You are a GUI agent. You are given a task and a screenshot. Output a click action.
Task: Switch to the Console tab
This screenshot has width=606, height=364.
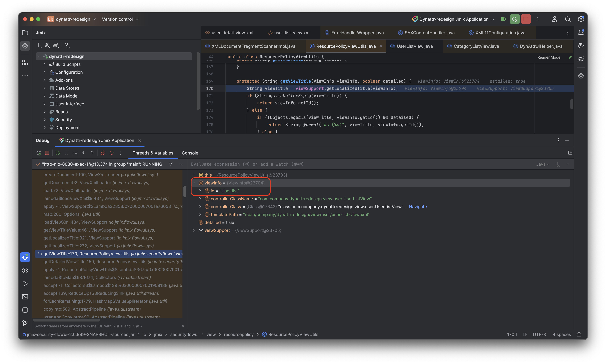[190, 153]
